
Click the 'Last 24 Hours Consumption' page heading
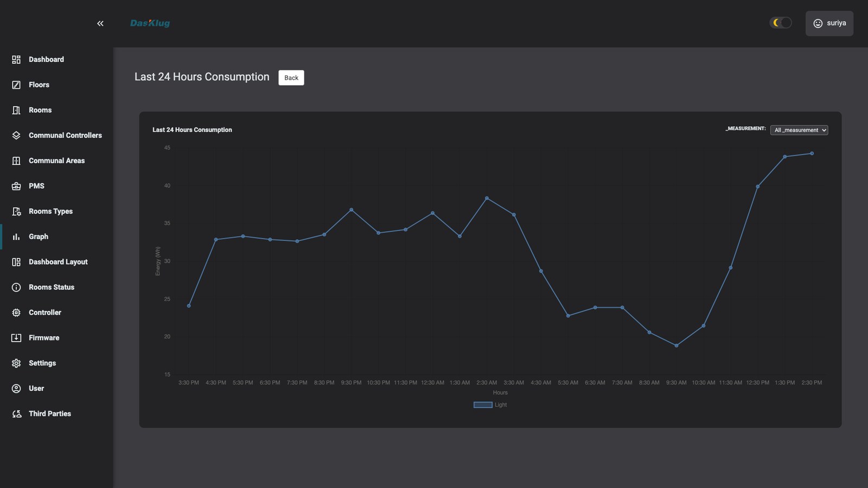pos(202,77)
